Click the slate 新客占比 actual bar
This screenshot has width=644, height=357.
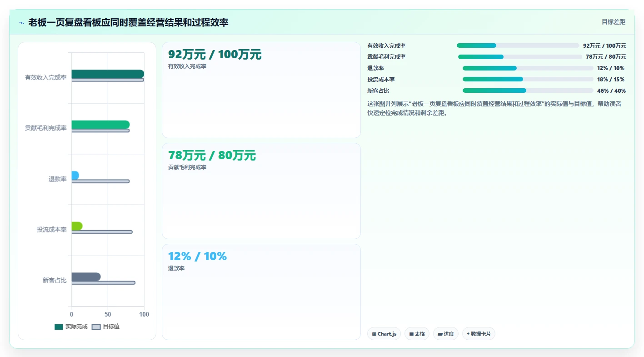pyautogui.click(x=86, y=277)
